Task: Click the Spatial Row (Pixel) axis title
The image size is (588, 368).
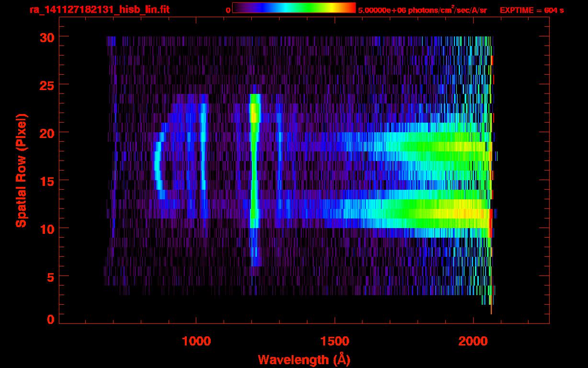Action: point(21,171)
